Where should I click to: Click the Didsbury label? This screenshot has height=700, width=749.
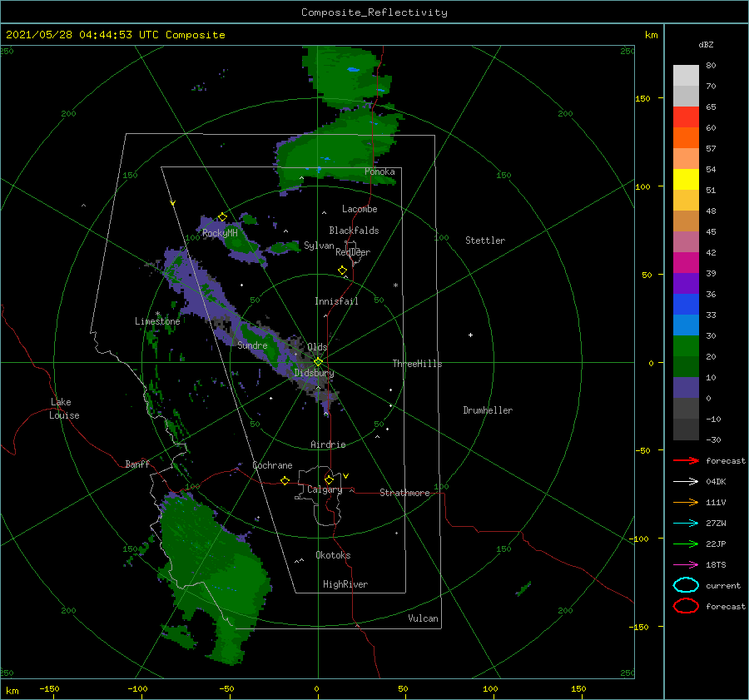314,373
